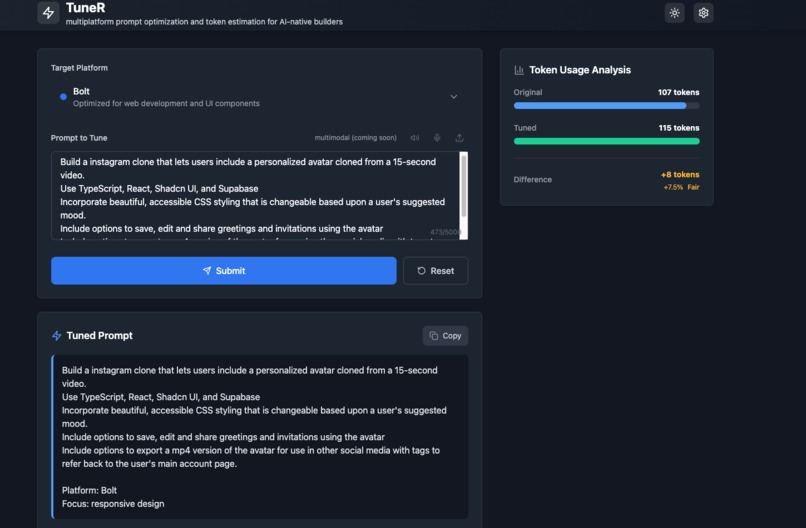Click the '115 tokens' value
The width and height of the screenshot is (806, 528).
pos(679,128)
